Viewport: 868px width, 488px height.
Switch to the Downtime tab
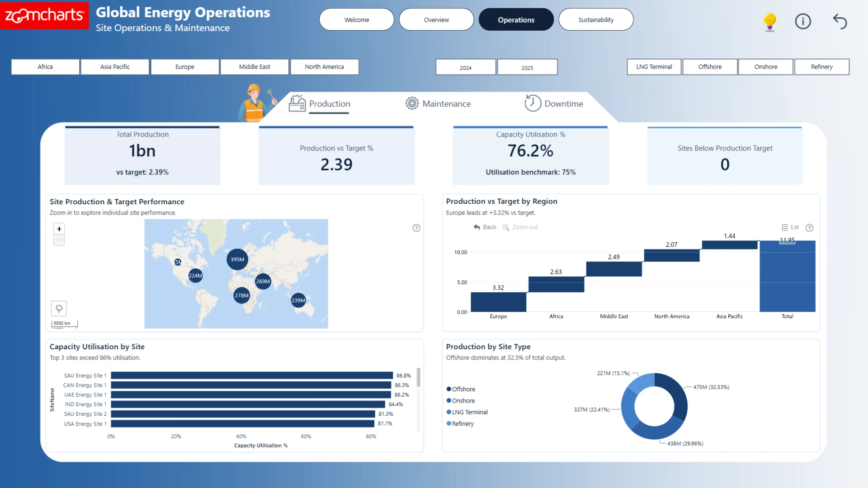[554, 104]
